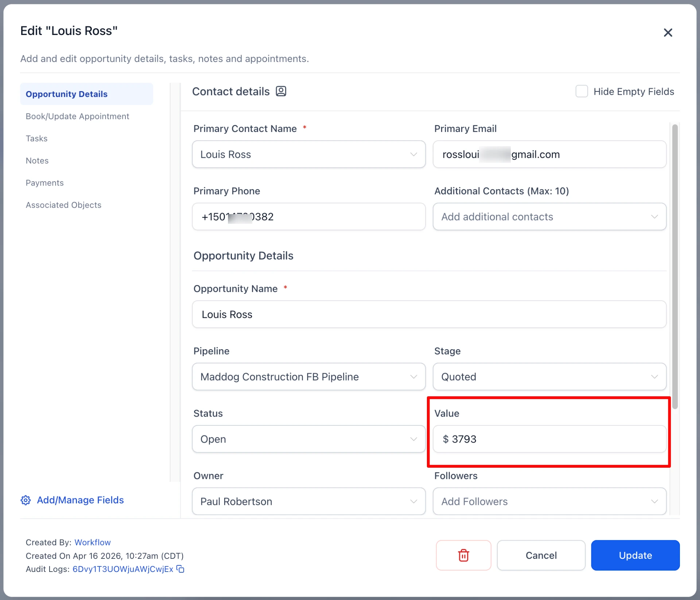Screen dimensions: 700x600
Task: Focus the Primary Phone field
Action: (x=309, y=217)
